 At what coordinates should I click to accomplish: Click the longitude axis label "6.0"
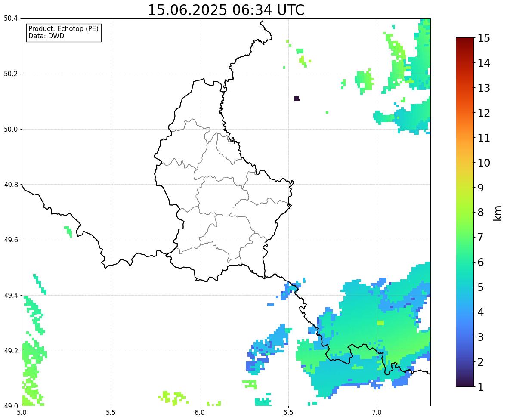tap(200, 413)
